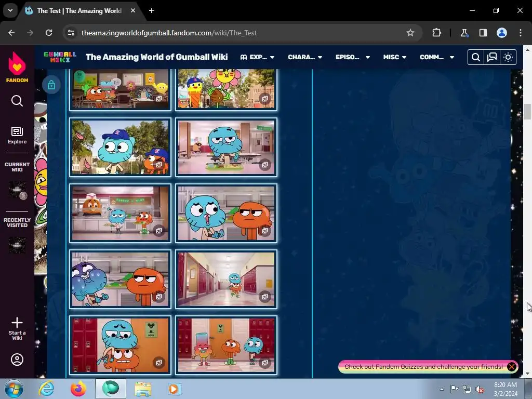Open Chrome three-dot menu
This screenshot has width=532, height=399.
(521, 33)
